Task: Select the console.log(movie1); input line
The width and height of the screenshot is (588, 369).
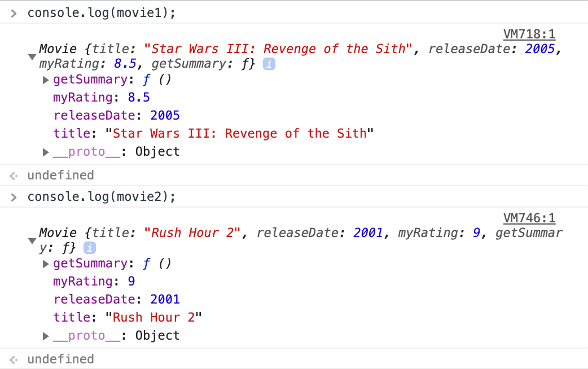Action: 102,13
